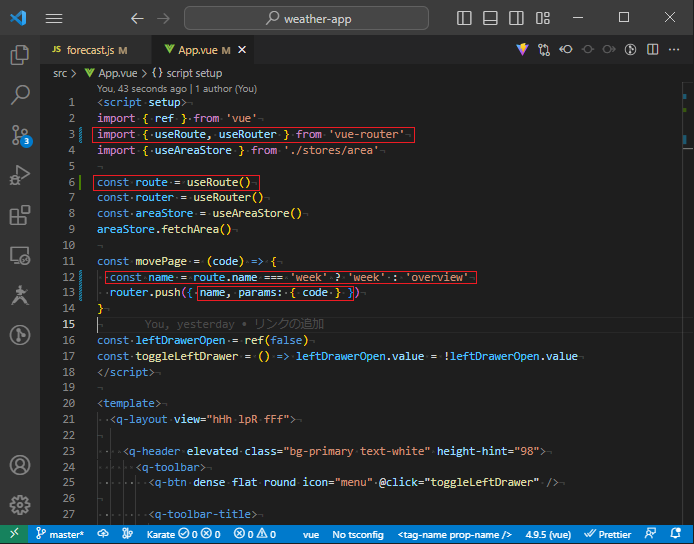Viewport: 694px width, 544px height.
Task: Click the 'You, 43 seconds ago' code lens
Action: (x=142, y=89)
